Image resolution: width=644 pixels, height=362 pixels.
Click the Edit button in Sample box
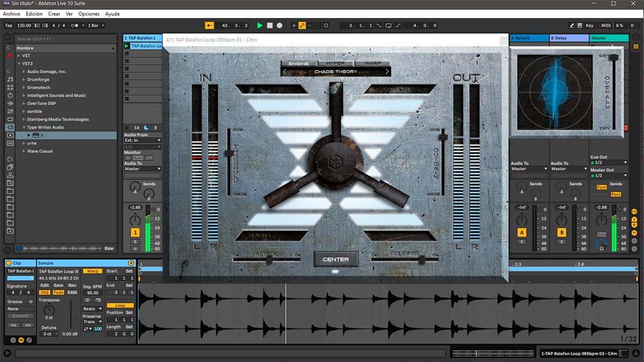[x=45, y=285]
